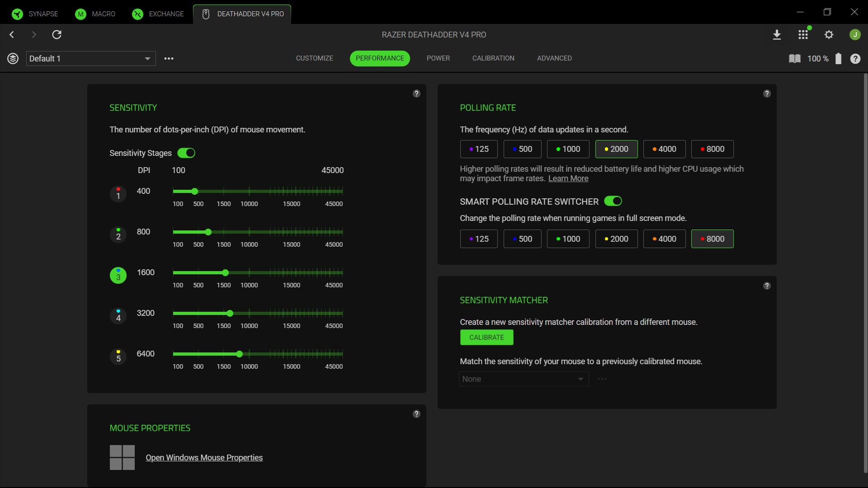The width and height of the screenshot is (868, 488).
Task: Check the battery level icon
Action: (838, 59)
